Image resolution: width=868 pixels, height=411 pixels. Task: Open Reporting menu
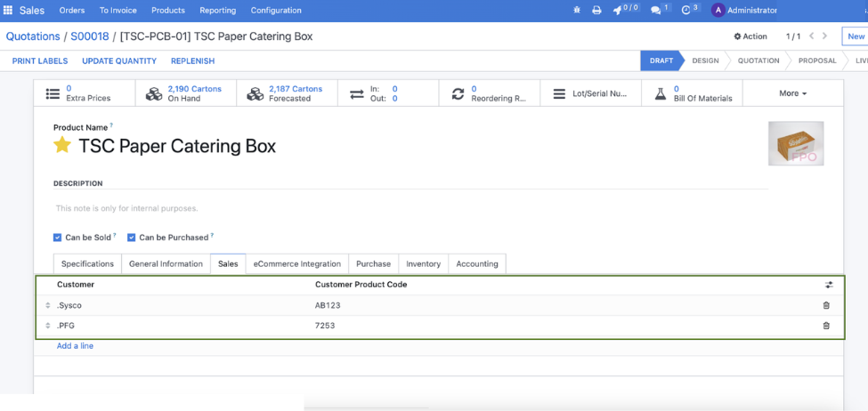(217, 11)
